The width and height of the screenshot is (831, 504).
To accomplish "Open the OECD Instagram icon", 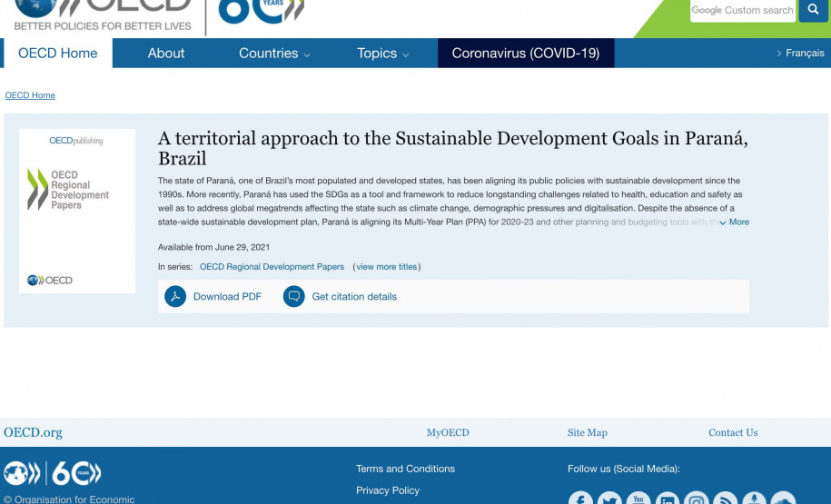I will (x=697, y=499).
